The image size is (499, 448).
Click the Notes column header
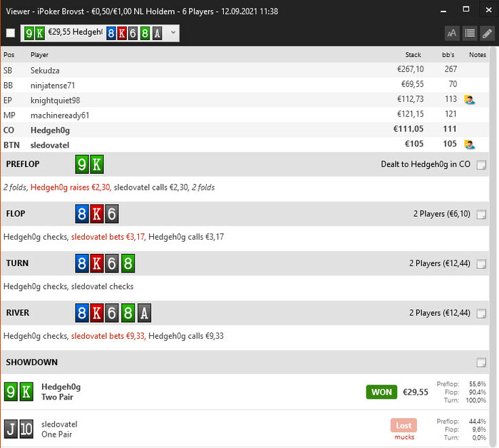(478, 55)
